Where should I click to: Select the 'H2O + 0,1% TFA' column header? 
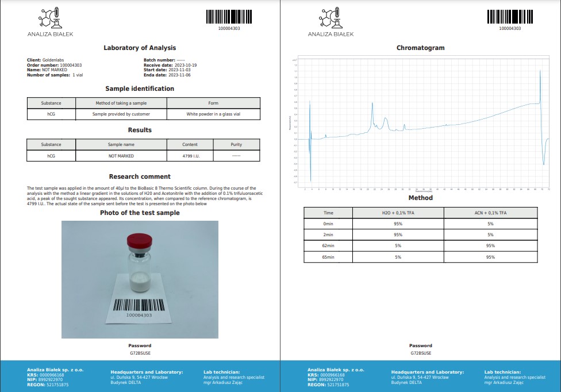pyautogui.click(x=398, y=213)
